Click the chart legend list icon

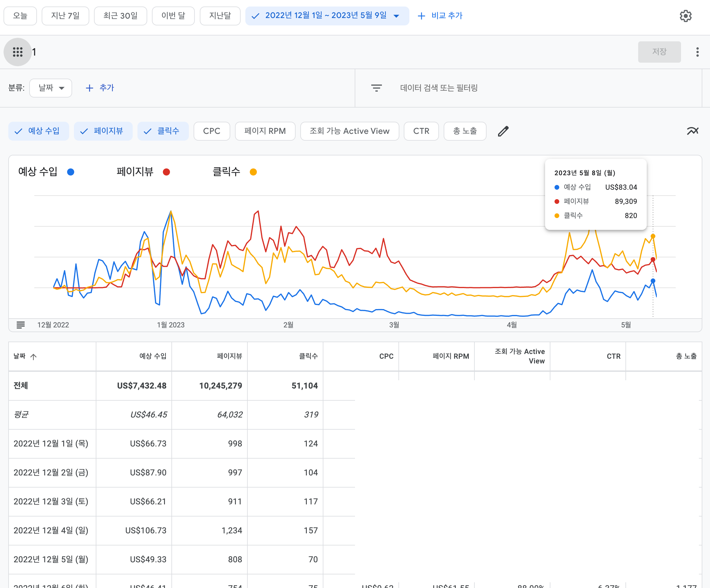[x=21, y=325]
